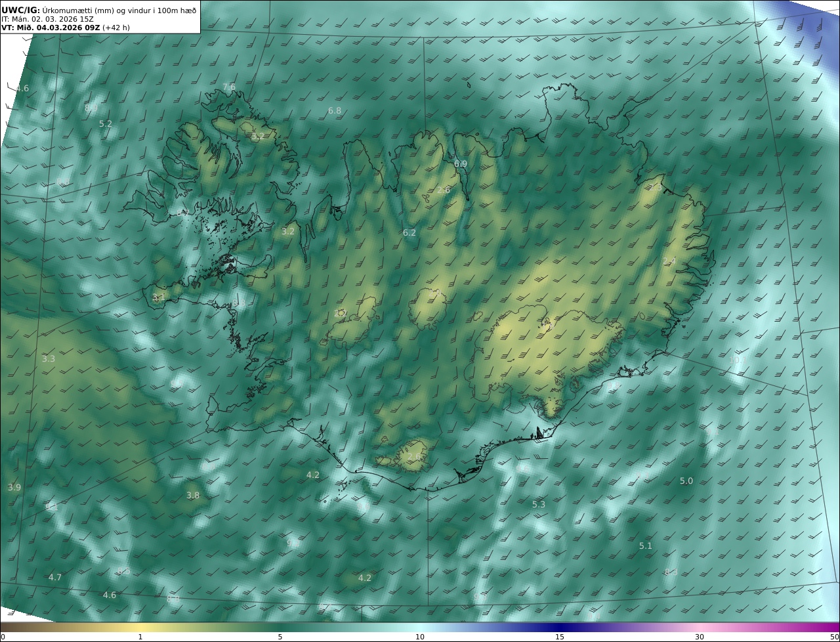Click the '5.0' value label on the map

(x=686, y=481)
